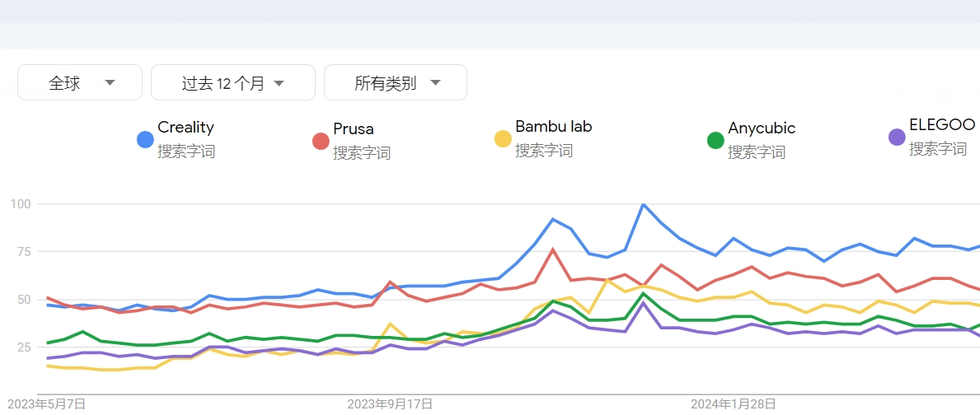The height and width of the screenshot is (415, 980).
Task: Click the Creality peak at 100
Action: (643, 204)
